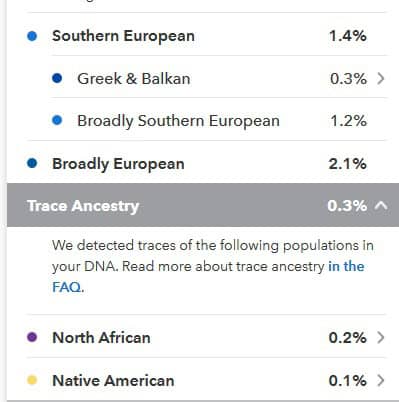399x402 pixels.
Task: Open North African details chevron
Action: (381, 338)
